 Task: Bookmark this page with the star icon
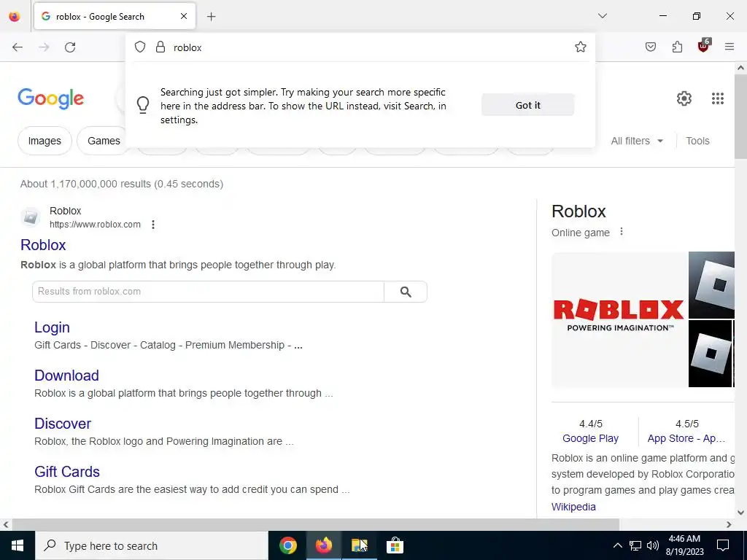[580, 47]
